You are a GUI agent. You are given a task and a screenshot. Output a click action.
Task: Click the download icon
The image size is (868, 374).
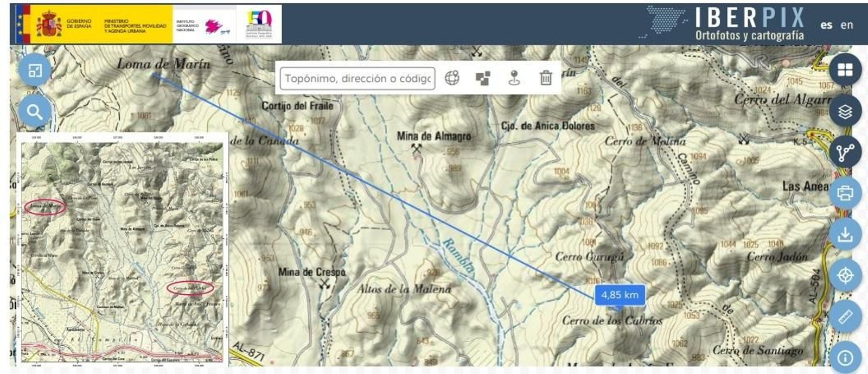click(845, 234)
